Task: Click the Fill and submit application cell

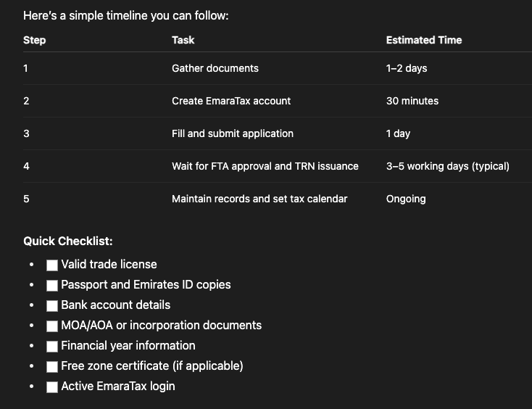Action: coord(232,133)
